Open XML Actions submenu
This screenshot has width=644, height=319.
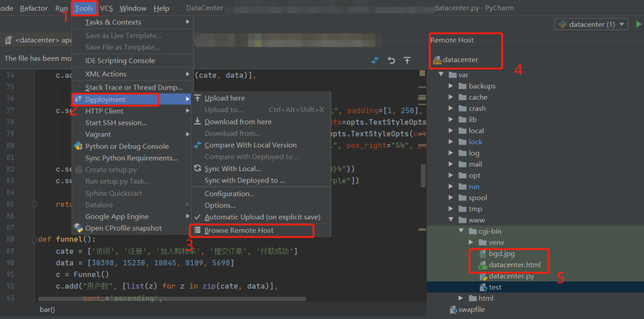[x=132, y=74]
